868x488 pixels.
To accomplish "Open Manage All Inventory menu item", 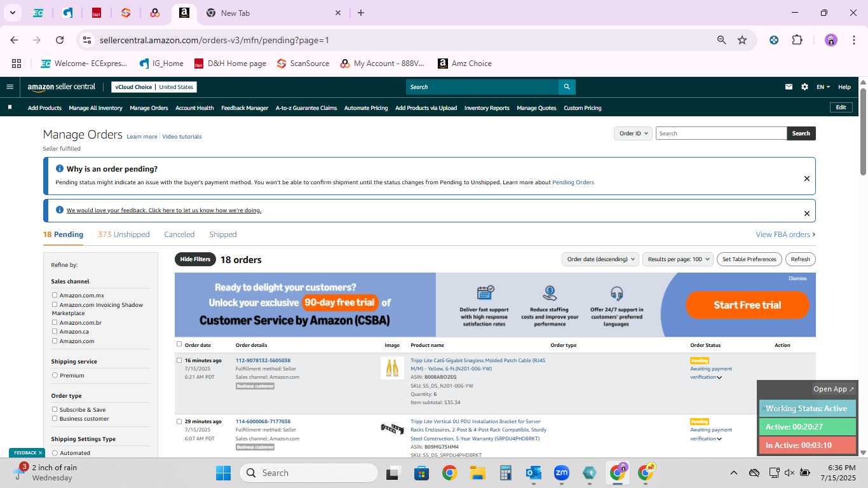I will [x=96, y=108].
